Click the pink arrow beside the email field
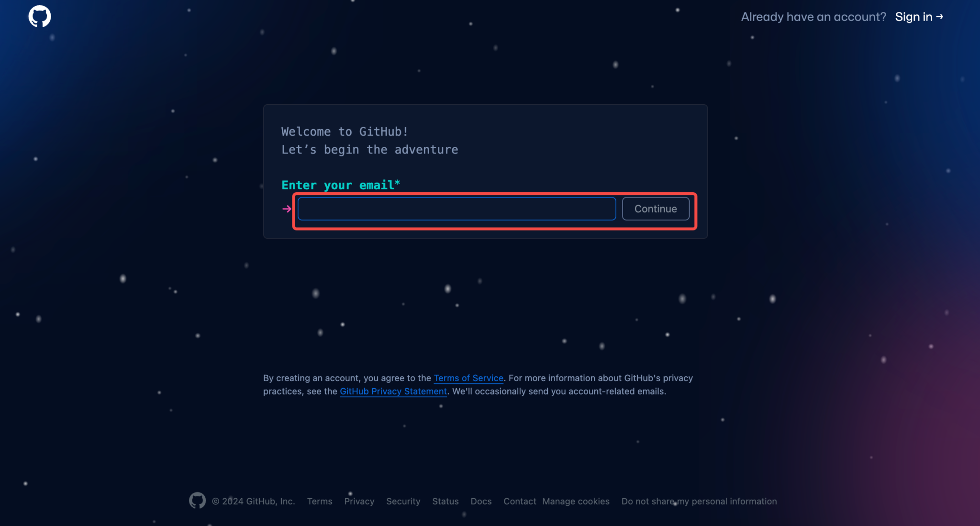The width and height of the screenshot is (980, 526). tap(287, 209)
